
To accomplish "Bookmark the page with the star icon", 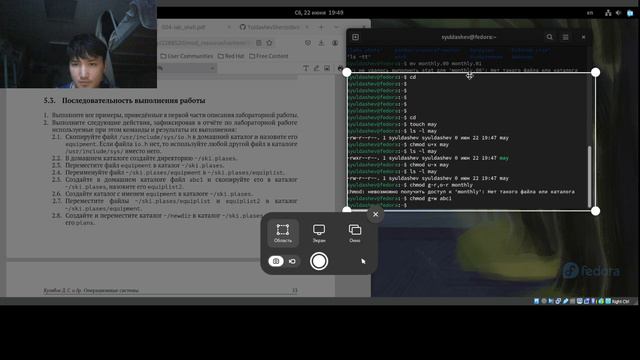I will click(x=269, y=43).
